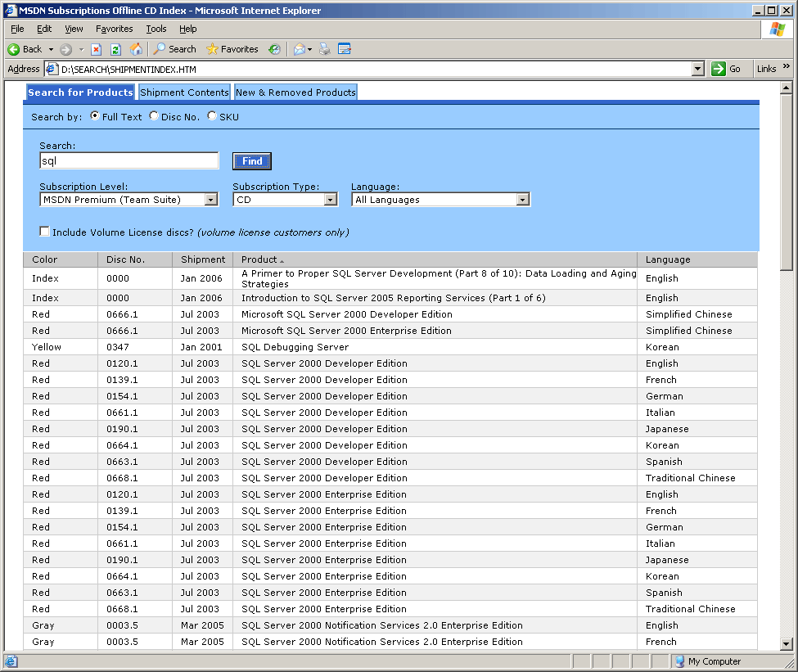Image resolution: width=798 pixels, height=672 pixels.
Task: Click the scrollbar up arrow
Action: (787, 88)
